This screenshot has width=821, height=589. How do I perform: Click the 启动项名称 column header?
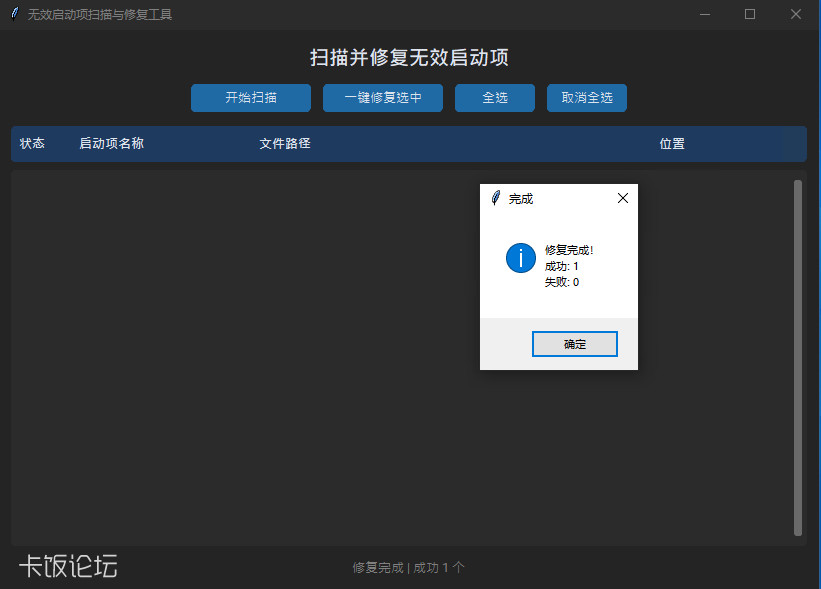click(112, 143)
